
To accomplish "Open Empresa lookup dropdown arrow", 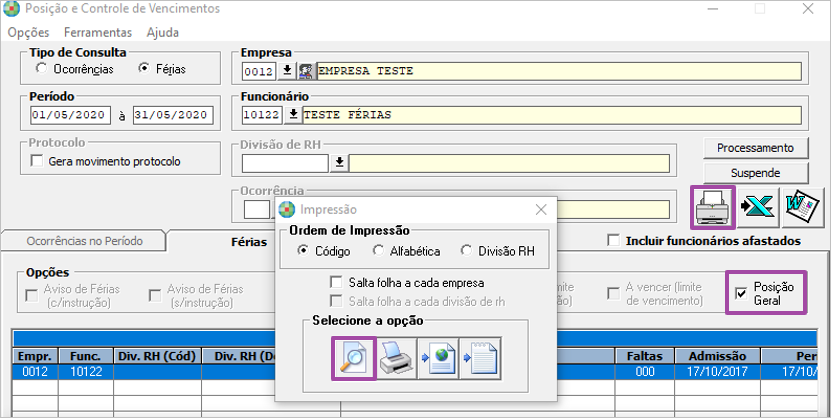I will pyautogui.click(x=287, y=70).
